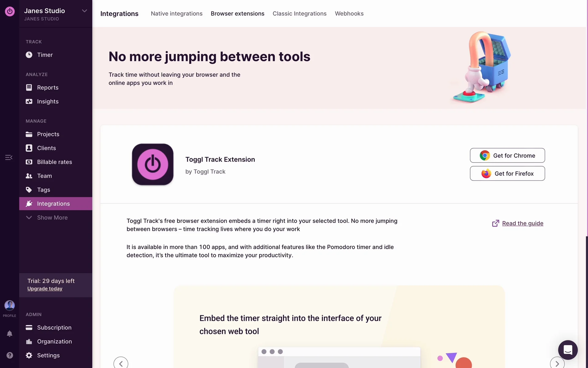Click the Billable rates dollar icon
Screen dimensions: 588x368
tap(29, 162)
